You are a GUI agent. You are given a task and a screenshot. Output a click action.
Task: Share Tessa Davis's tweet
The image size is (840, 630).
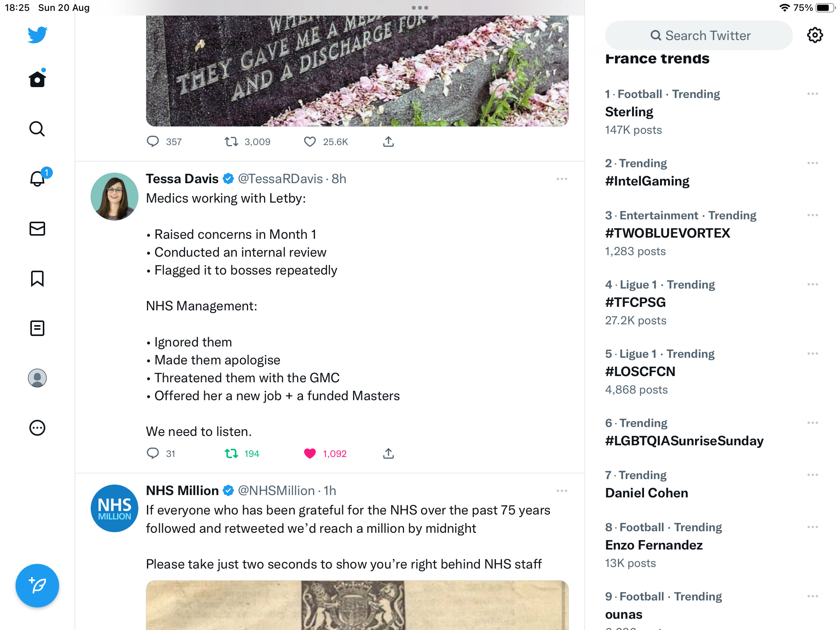pos(388,453)
